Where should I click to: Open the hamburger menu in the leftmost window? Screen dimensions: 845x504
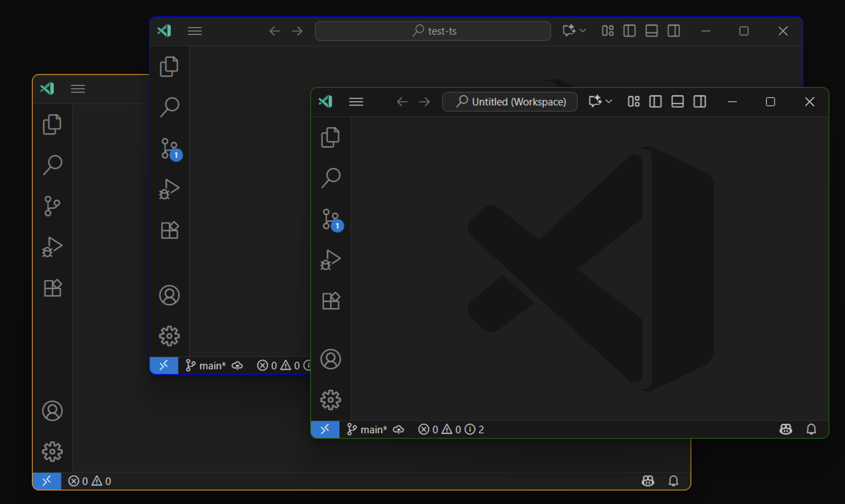77,89
